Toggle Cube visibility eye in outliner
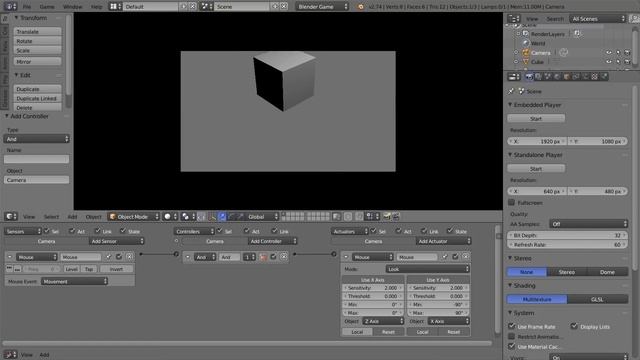 coord(609,62)
